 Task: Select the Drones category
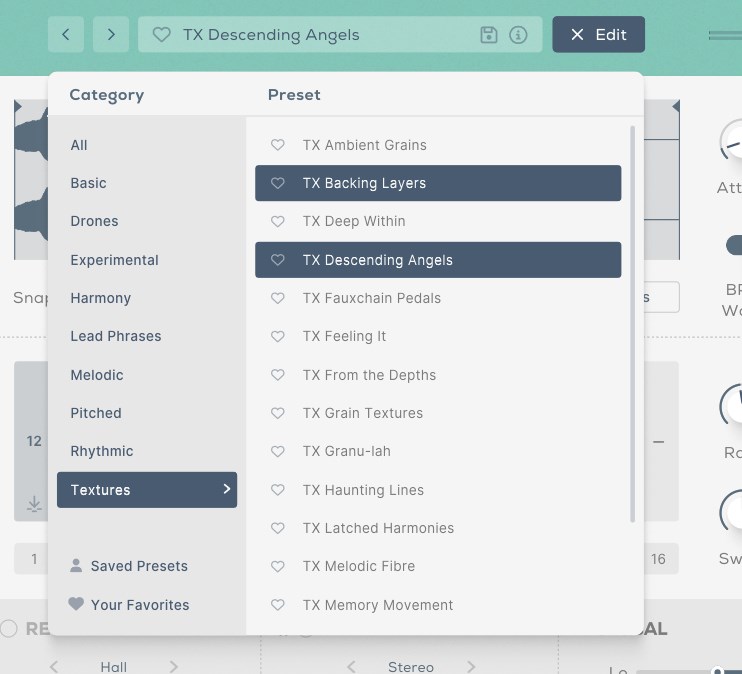[x=94, y=221]
